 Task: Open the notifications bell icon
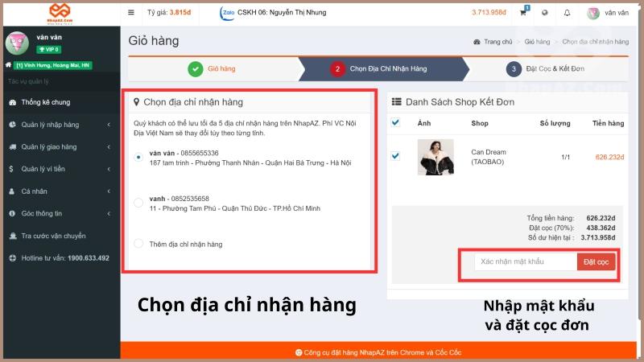click(x=567, y=13)
